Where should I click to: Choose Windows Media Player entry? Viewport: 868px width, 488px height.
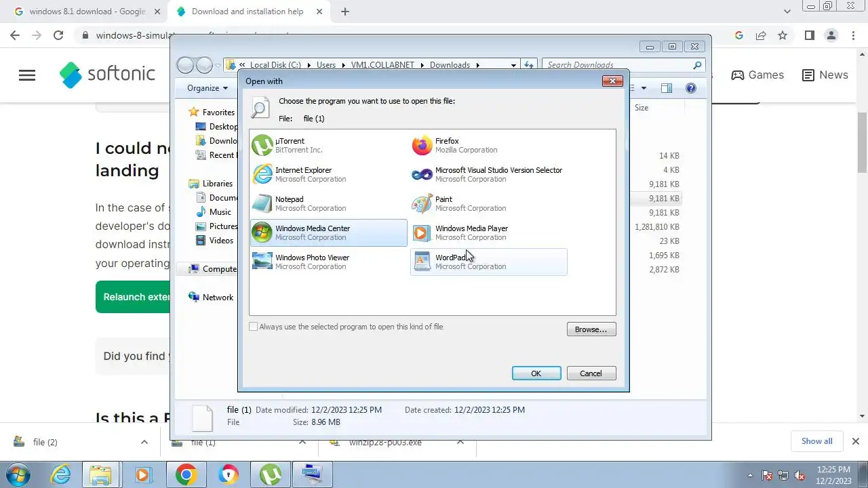point(489,232)
